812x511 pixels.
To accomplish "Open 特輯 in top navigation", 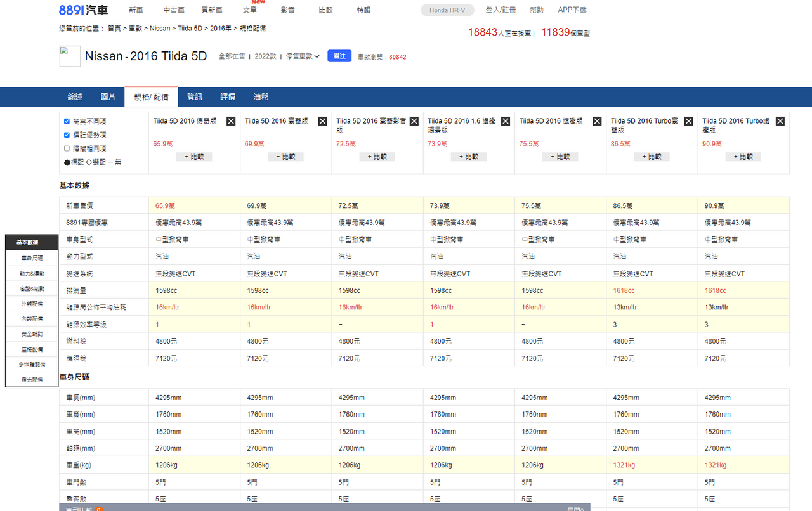I will (363, 10).
